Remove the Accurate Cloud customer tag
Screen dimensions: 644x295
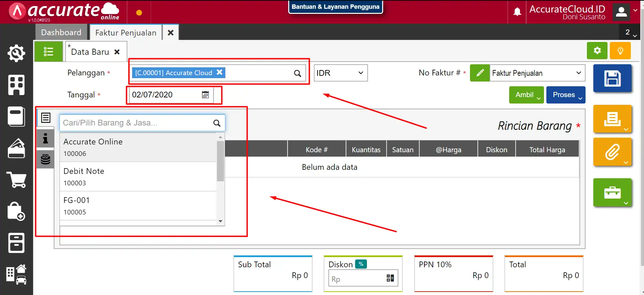[x=220, y=72]
